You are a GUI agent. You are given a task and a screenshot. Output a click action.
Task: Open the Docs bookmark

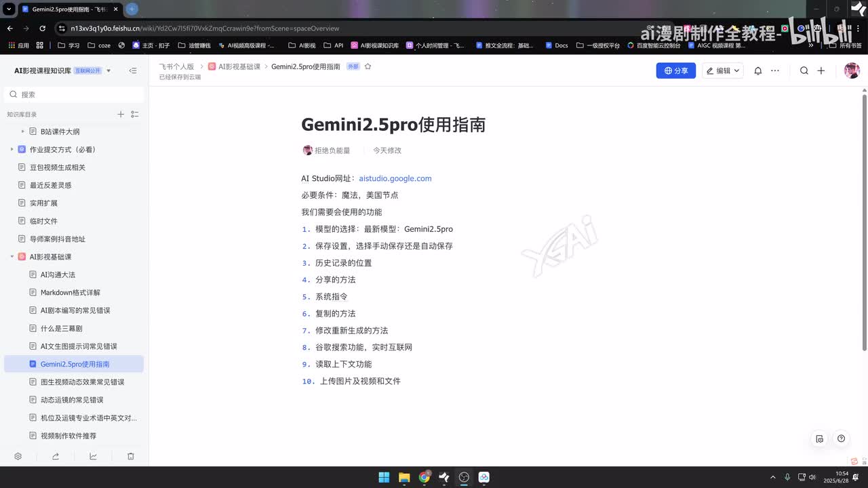(x=555, y=45)
